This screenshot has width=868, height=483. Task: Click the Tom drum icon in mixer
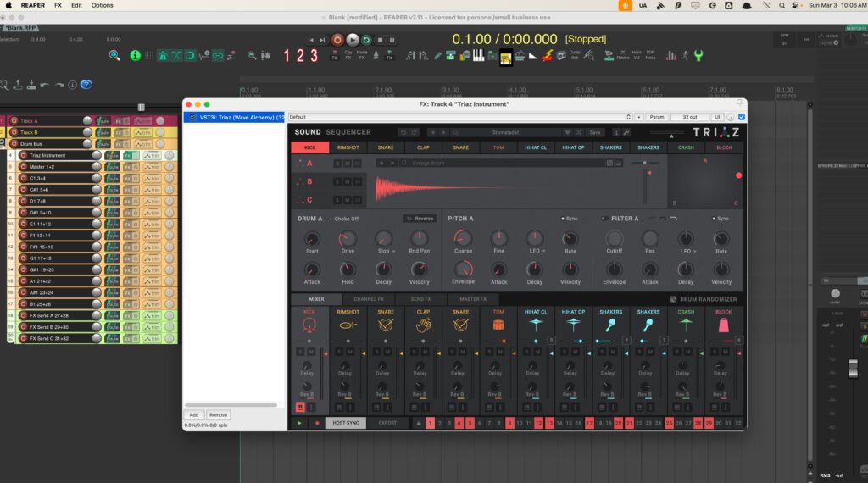[x=498, y=325]
